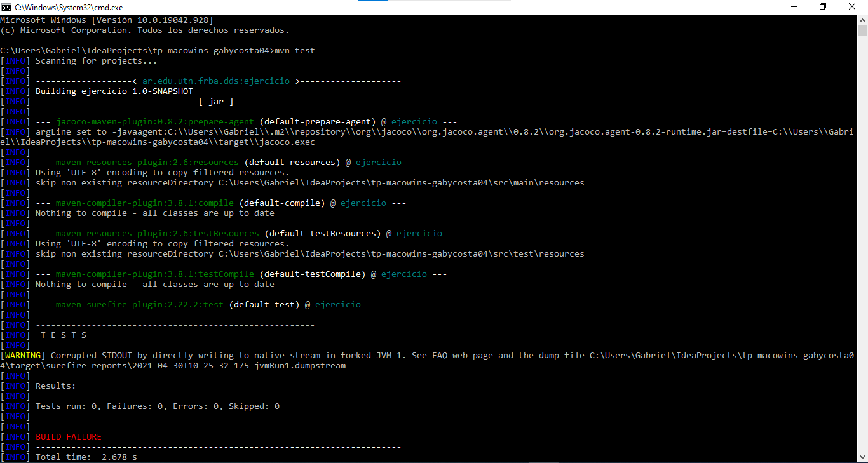
Task: Click the red 'BUILD FAILURE' text
Action: click(69, 437)
